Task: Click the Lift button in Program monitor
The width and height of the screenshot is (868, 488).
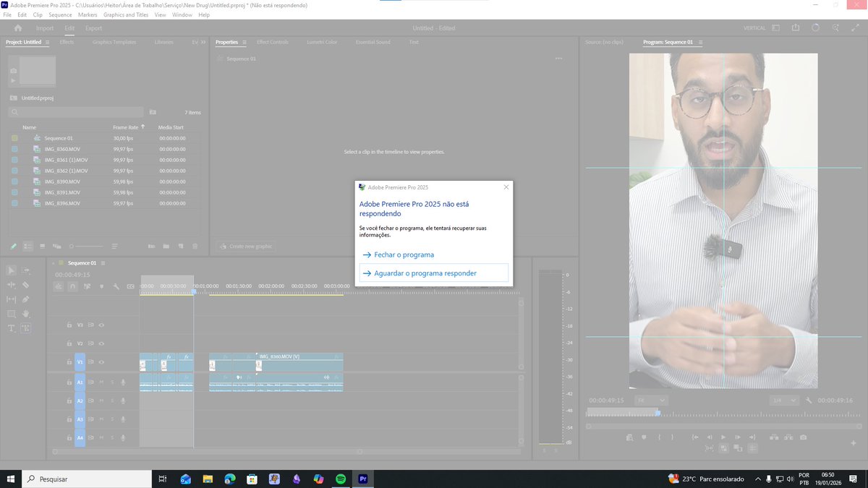Action: (x=773, y=437)
